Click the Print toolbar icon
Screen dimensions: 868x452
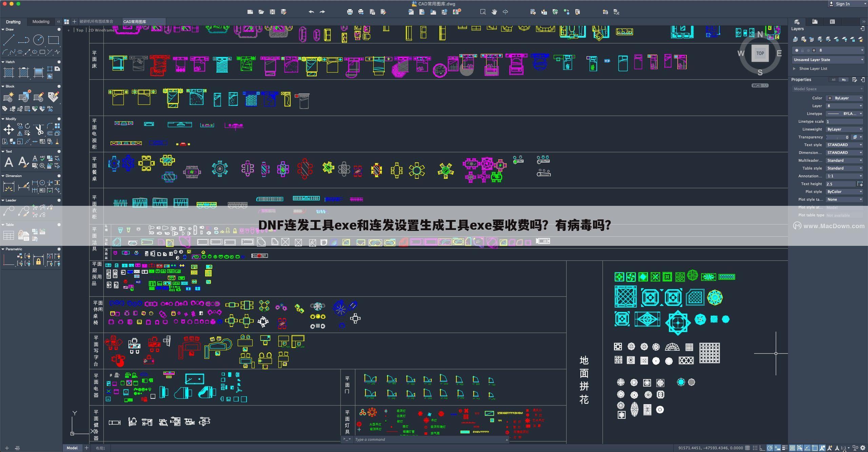click(x=350, y=12)
